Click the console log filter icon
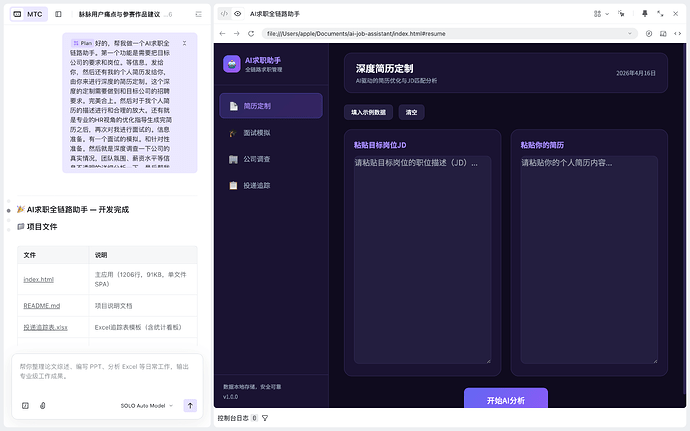The image size is (690, 431). point(265,418)
